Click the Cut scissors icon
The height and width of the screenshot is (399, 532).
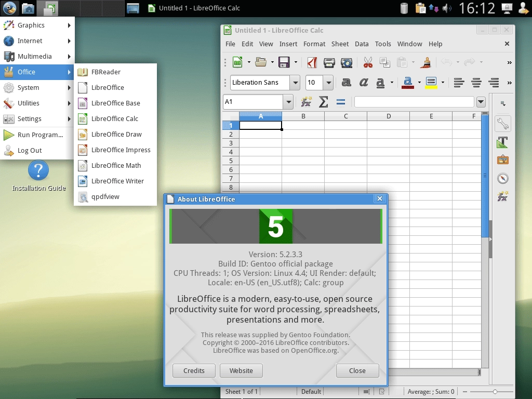(368, 62)
